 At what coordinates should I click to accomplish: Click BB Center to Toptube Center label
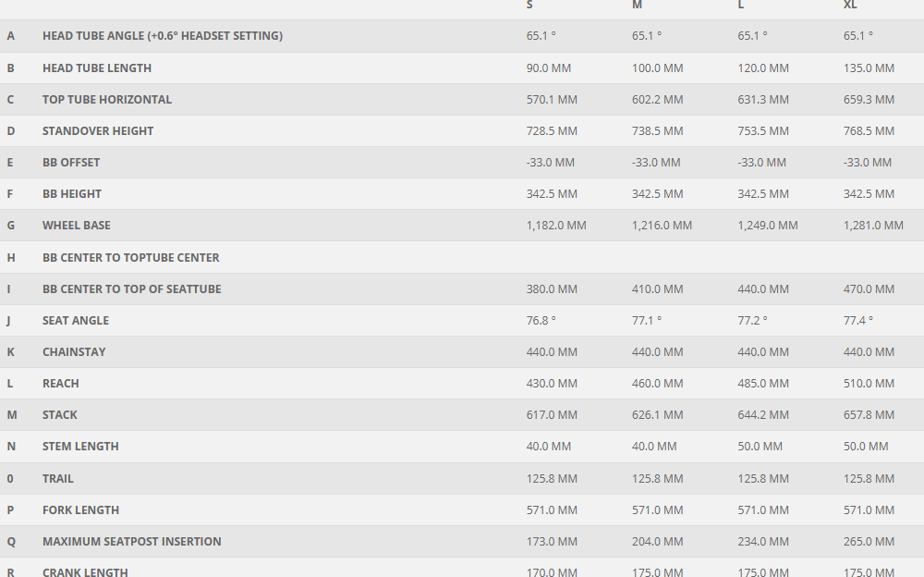tap(131, 257)
